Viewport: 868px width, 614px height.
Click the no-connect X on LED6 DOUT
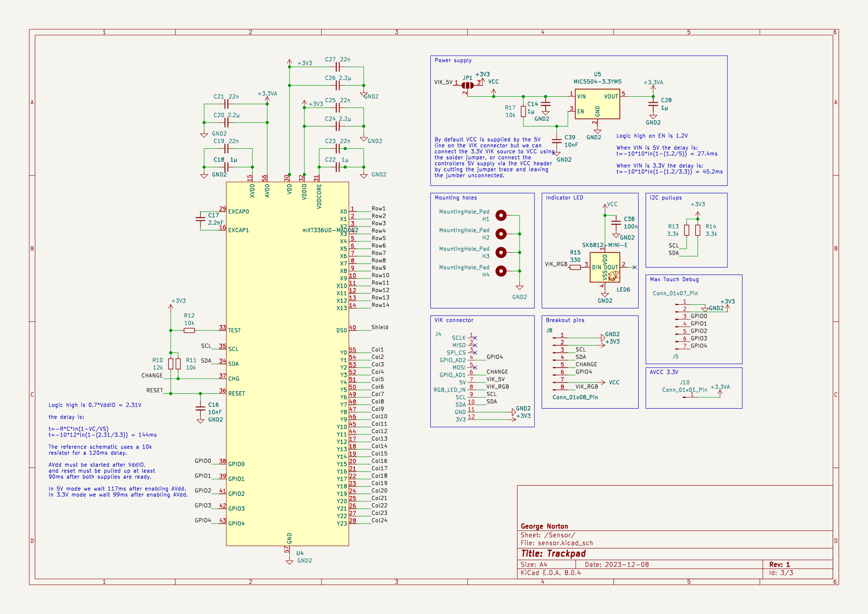click(635, 267)
